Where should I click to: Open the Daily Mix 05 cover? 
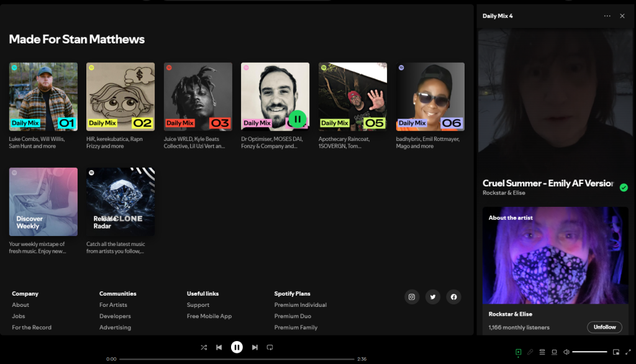pyautogui.click(x=353, y=96)
